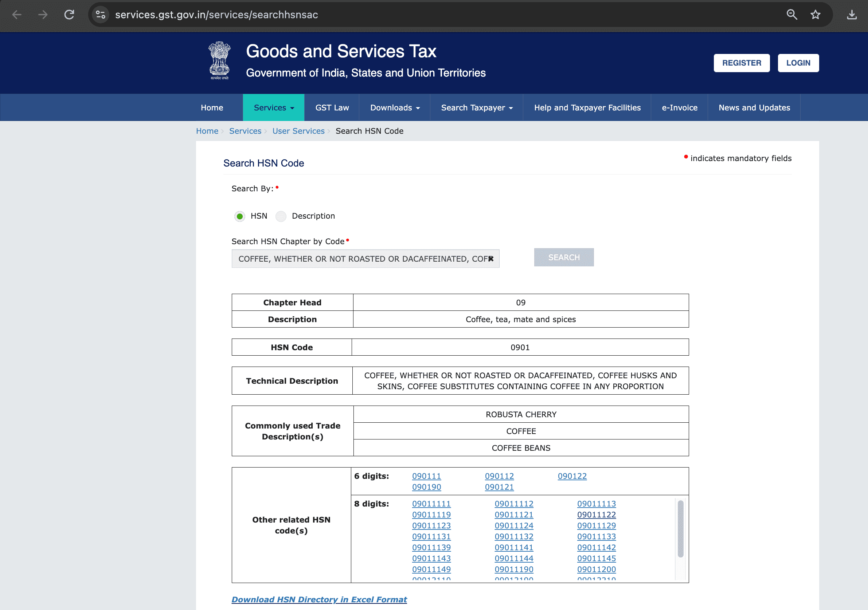Click the browser address bar URL
This screenshot has width=868, height=610.
216,15
